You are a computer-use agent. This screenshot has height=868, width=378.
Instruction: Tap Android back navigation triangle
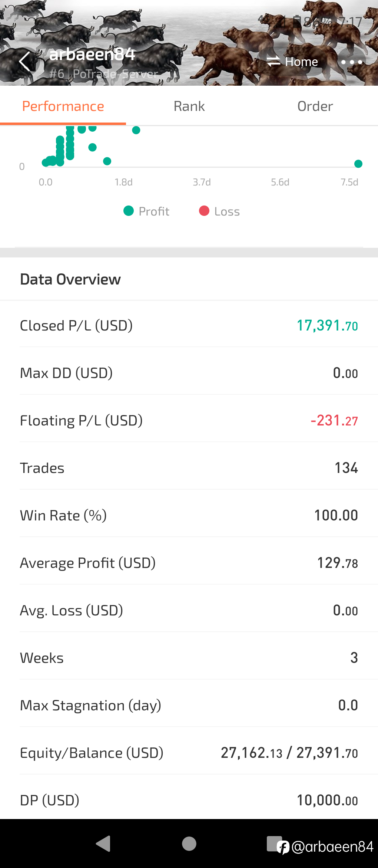tap(103, 844)
